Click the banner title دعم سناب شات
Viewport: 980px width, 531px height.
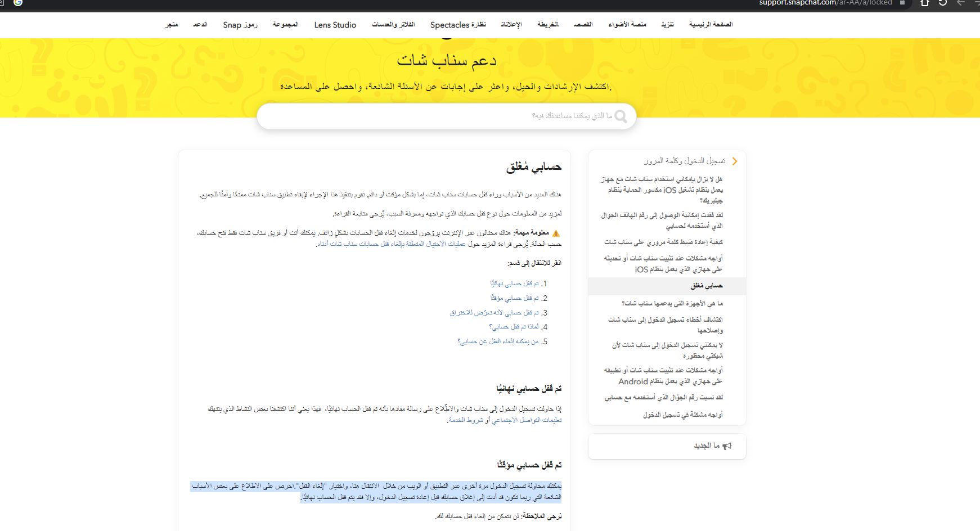447,60
